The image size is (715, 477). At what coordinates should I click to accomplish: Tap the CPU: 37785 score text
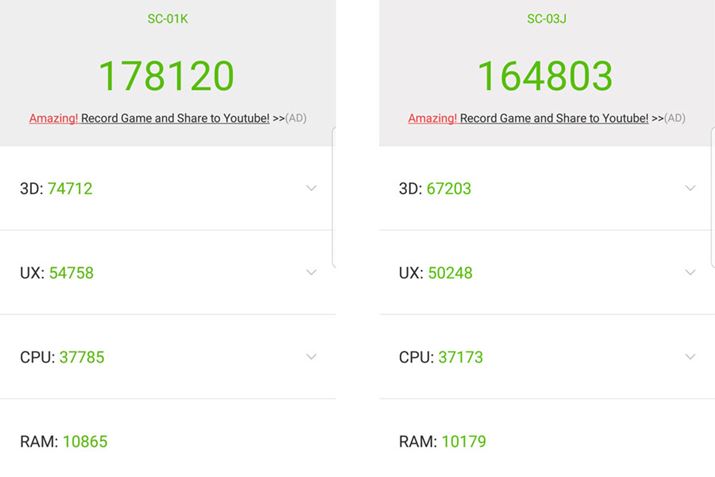[x=62, y=357]
